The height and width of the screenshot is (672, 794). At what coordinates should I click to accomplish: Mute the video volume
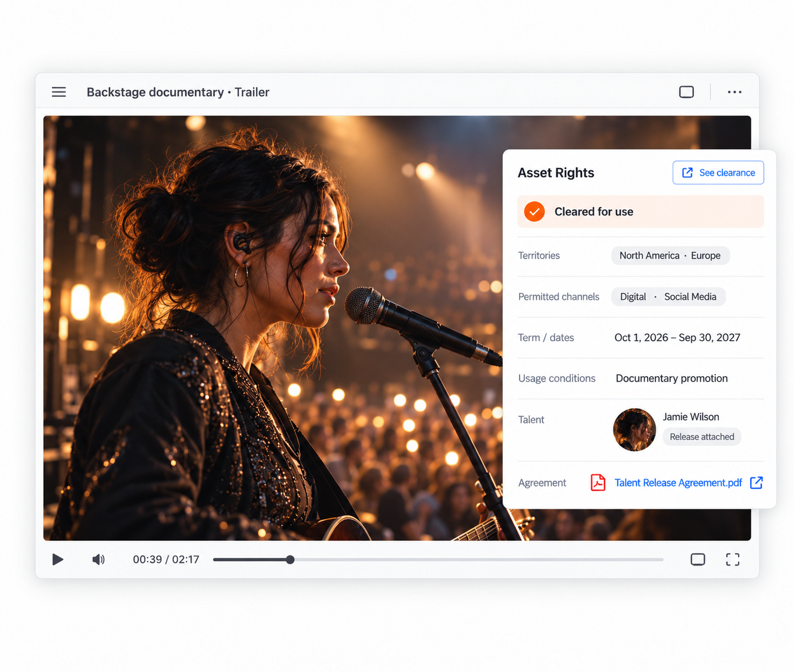pyautogui.click(x=98, y=560)
